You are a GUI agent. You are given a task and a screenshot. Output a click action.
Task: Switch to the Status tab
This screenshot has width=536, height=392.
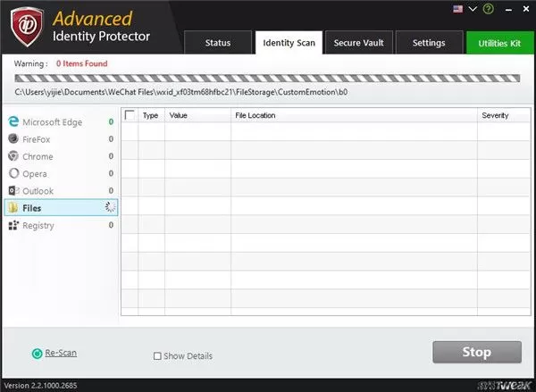(x=218, y=42)
